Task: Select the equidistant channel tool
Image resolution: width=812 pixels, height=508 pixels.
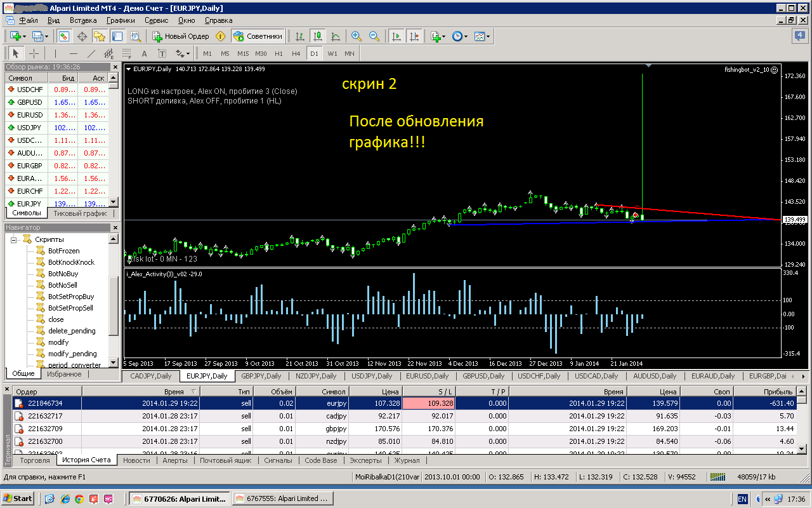Action: [109, 53]
